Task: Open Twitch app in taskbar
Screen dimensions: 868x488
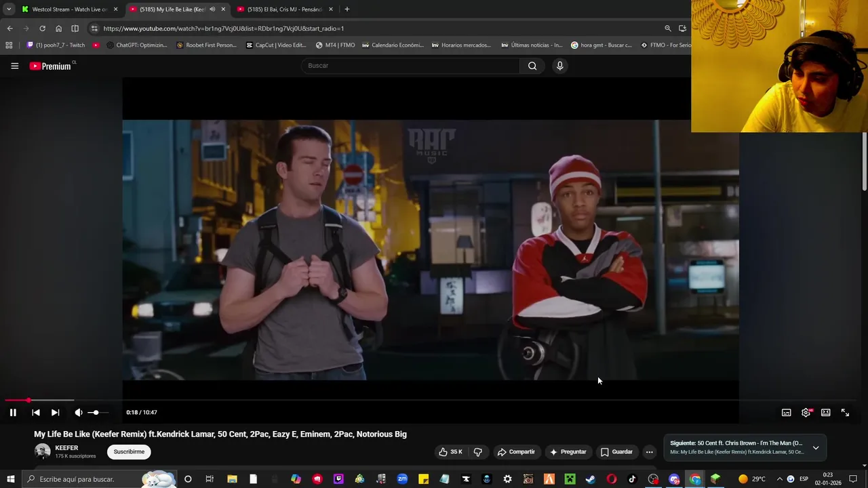Action: (338, 479)
